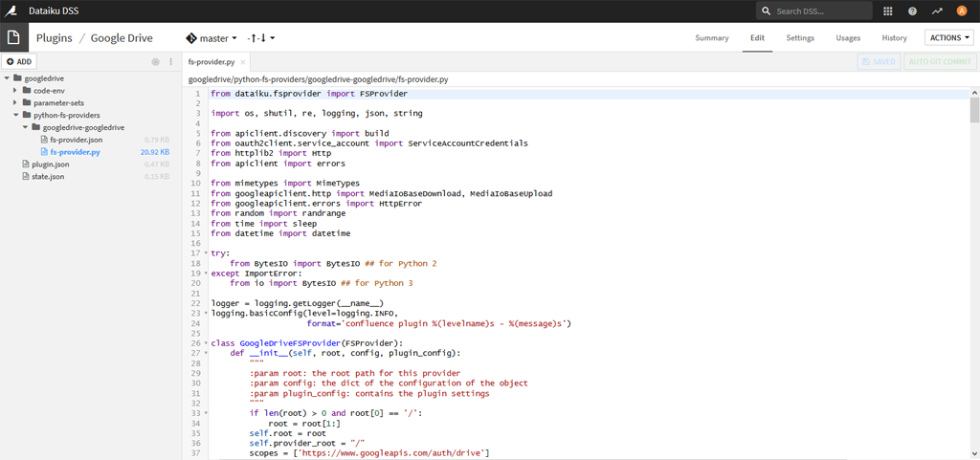Image resolution: width=980 pixels, height=460 pixels.
Task: Open fs-provider.json in the tree
Action: (x=77, y=140)
